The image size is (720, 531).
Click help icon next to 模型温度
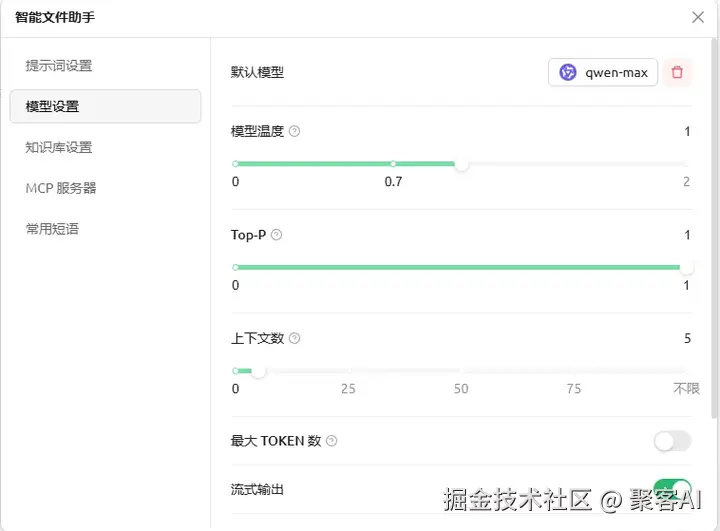pyautogui.click(x=295, y=131)
